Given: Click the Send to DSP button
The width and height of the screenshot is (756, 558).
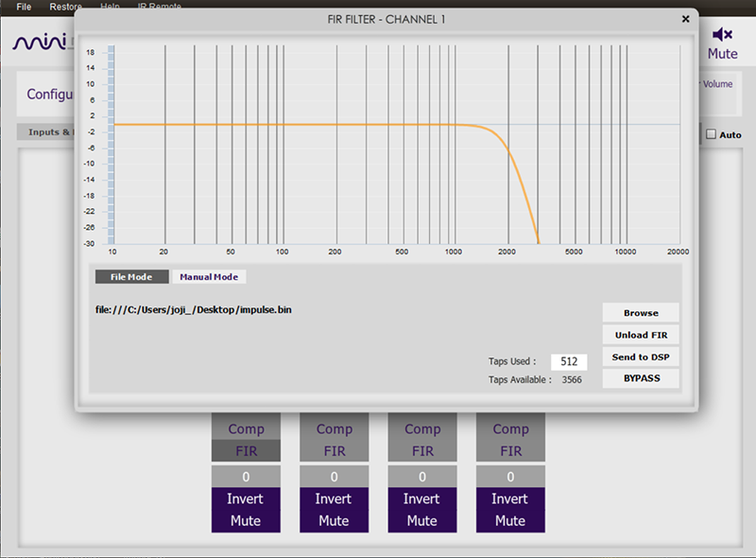Looking at the screenshot, I should coord(641,357).
